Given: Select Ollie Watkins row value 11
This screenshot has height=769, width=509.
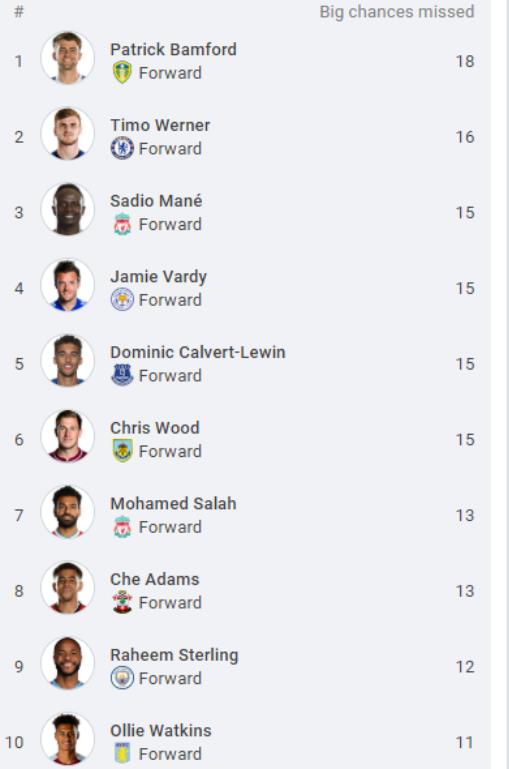Looking at the screenshot, I should (465, 743).
